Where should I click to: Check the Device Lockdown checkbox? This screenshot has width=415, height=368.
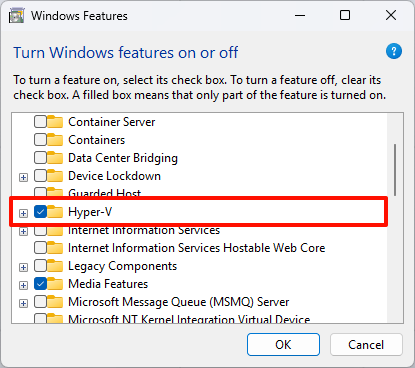(40, 176)
